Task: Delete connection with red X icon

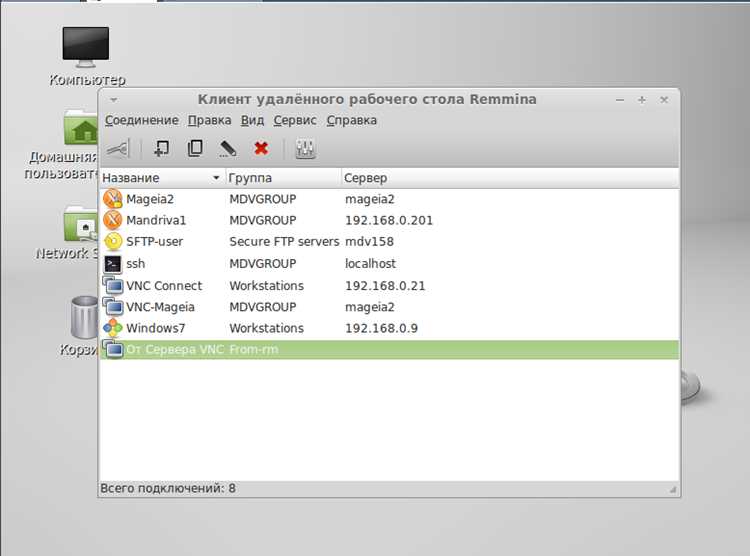Action: click(x=261, y=148)
